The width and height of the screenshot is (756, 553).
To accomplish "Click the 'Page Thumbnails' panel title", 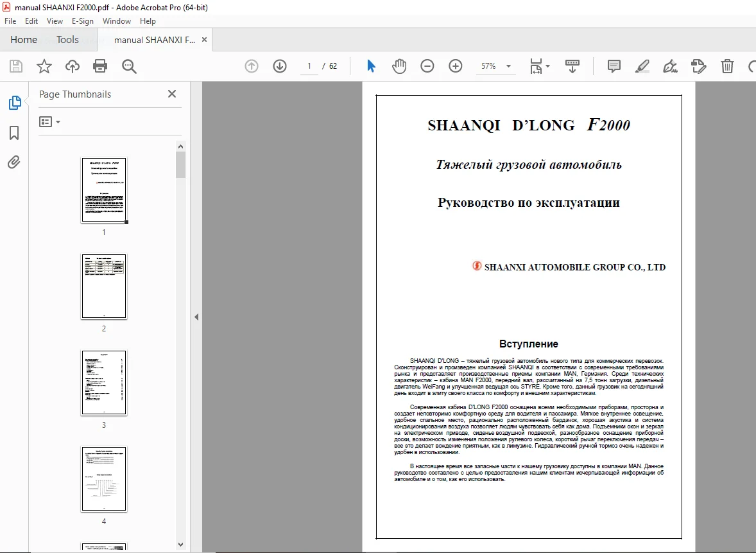I will pyautogui.click(x=75, y=94).
